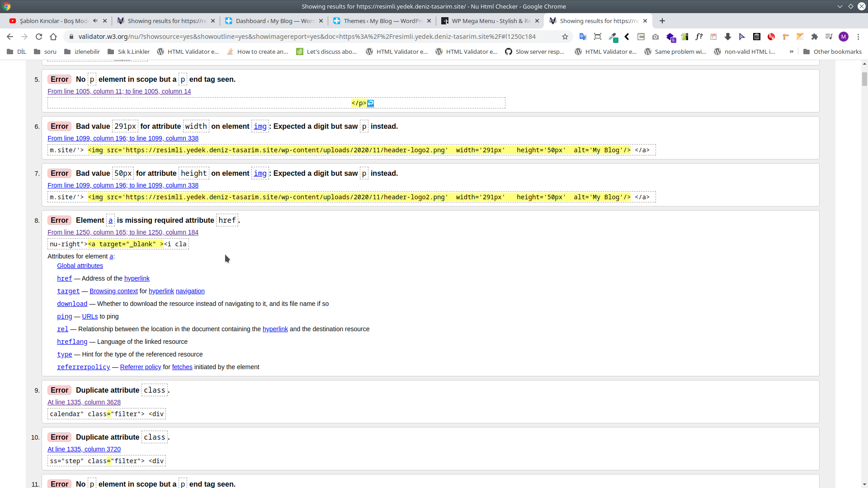Viewport: 868px width, 488px height.
Task: Click the download arrow extension icon
Action: 728,37
